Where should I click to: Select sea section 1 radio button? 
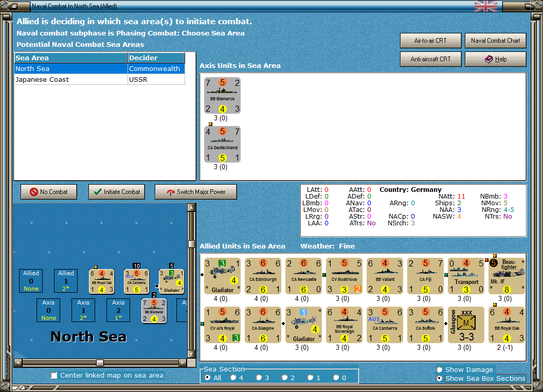coord(310,378)
